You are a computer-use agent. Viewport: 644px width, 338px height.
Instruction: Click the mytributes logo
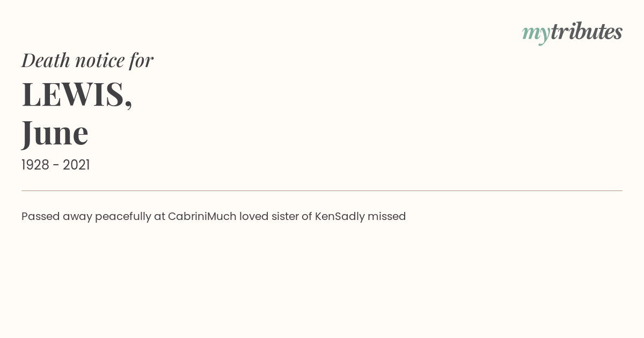click(572, 33)
